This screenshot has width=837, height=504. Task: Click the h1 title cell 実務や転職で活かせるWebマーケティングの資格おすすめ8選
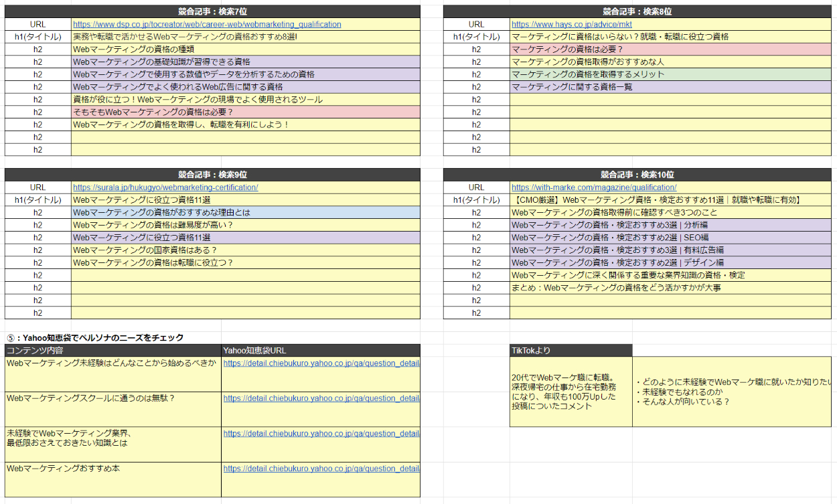(184, 37)
